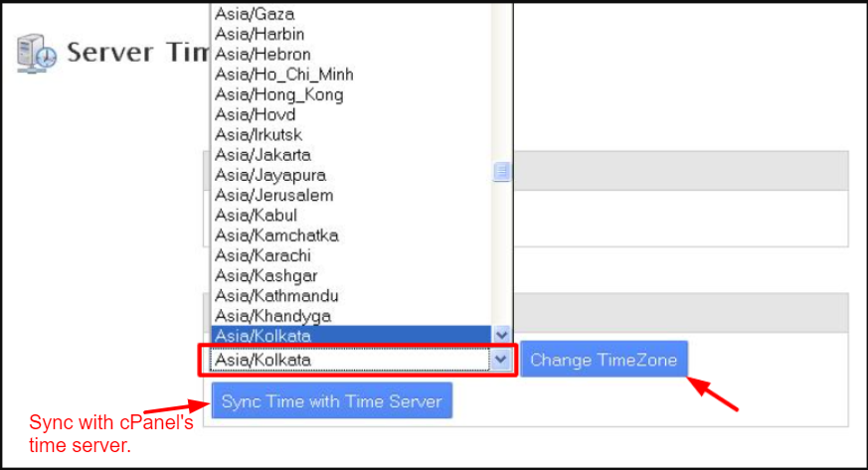Click the dropdown list scrollbar thumb
This screenshot has width=868, height=470.
pos(501,172)
